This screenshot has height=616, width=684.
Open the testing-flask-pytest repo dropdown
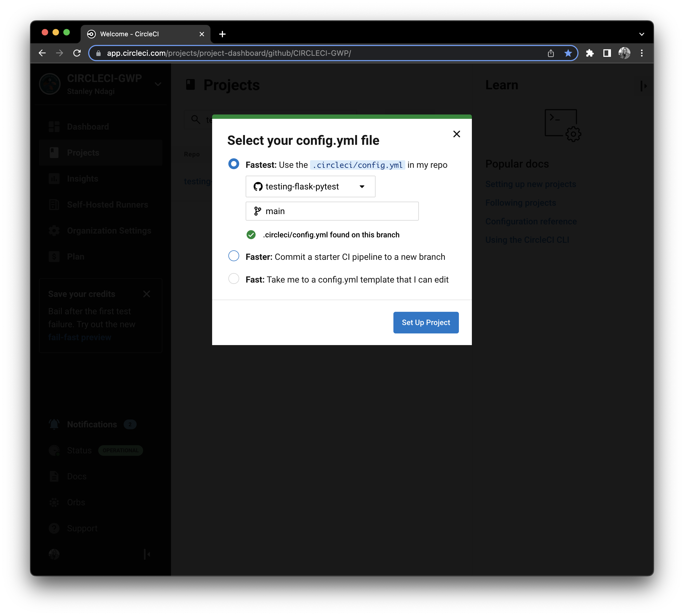pos(310,186)
